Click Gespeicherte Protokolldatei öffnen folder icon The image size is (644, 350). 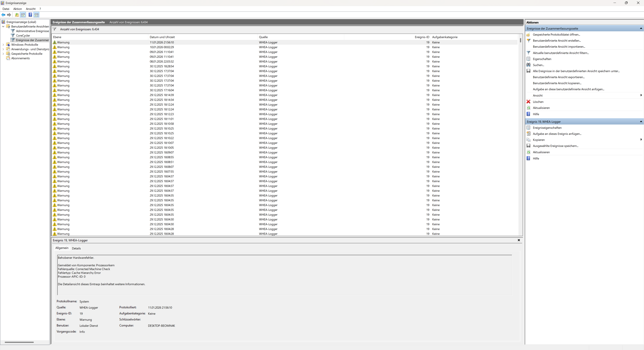click(x=528, y=35)
